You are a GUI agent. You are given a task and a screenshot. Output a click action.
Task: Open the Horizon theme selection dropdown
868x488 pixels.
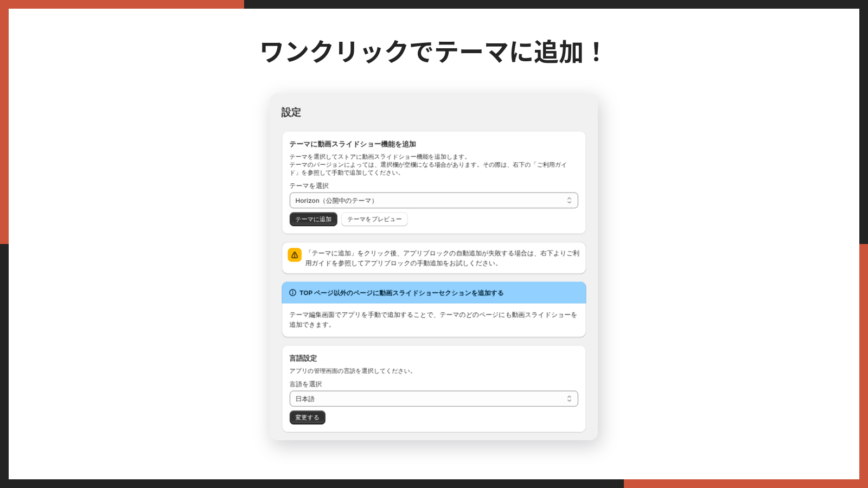pyautogui.click(x=433, y=201)
